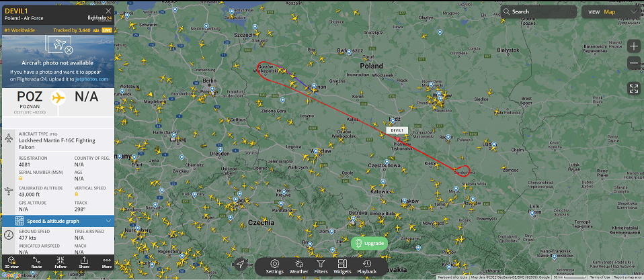
Task: Close the DEVIL1 flight details panel
Action: (108, 11)
